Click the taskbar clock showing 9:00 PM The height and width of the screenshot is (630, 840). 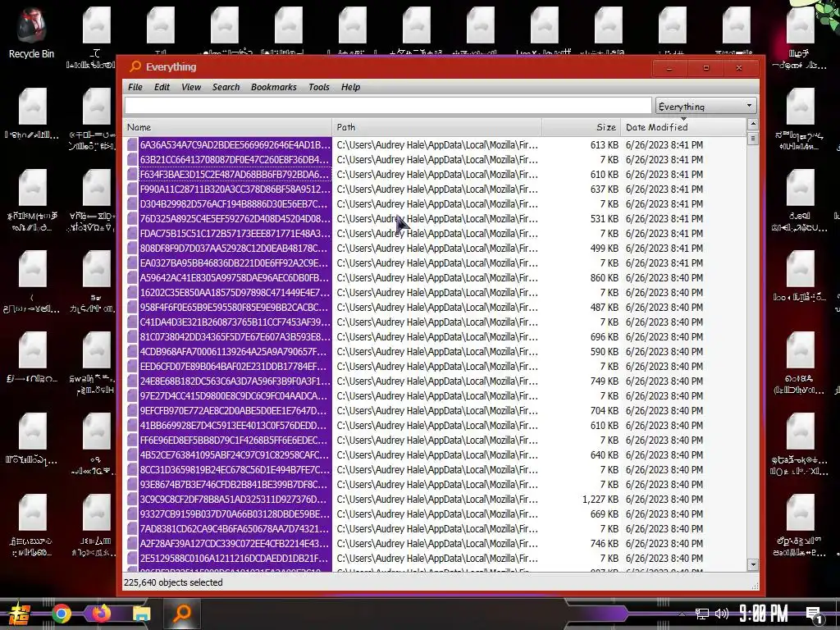763,614
